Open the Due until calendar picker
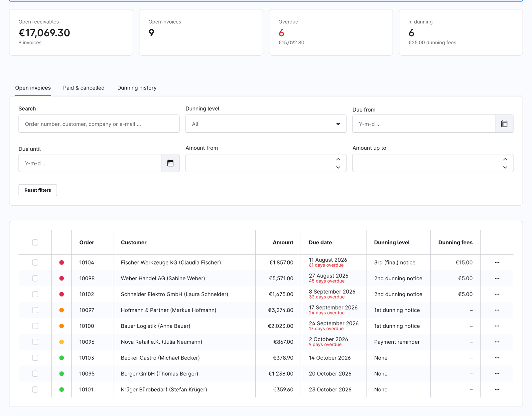The height and width of the screenshot is (416, 532). click(170, 163)
